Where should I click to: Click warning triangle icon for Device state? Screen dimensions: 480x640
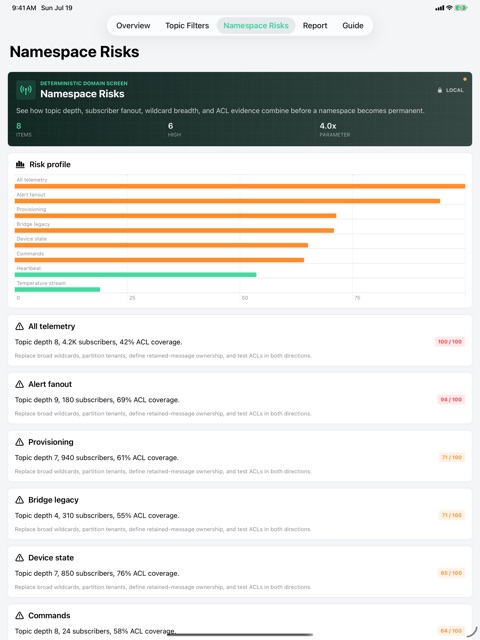20,558
